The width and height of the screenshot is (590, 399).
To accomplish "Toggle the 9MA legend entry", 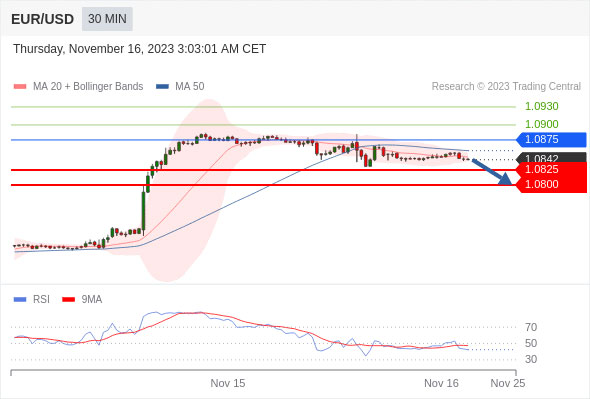I will tap(82, 299).
